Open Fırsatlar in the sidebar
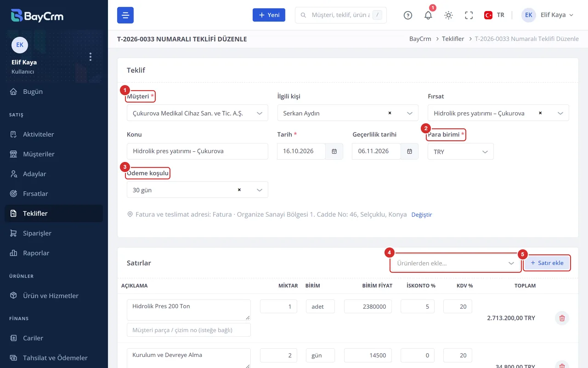Viewport: 588px width, 368px height. pyautogui.click(x=54, y=194)
